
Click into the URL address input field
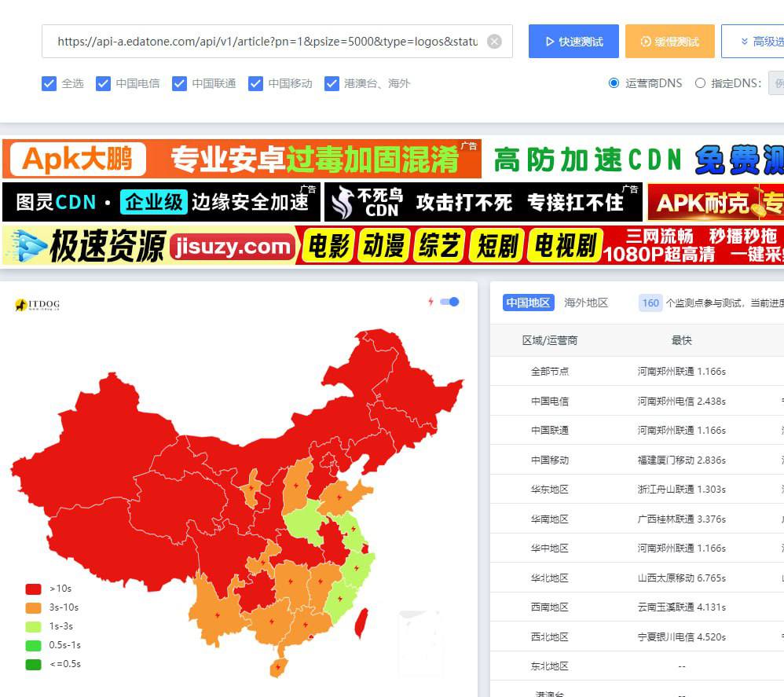267,42
